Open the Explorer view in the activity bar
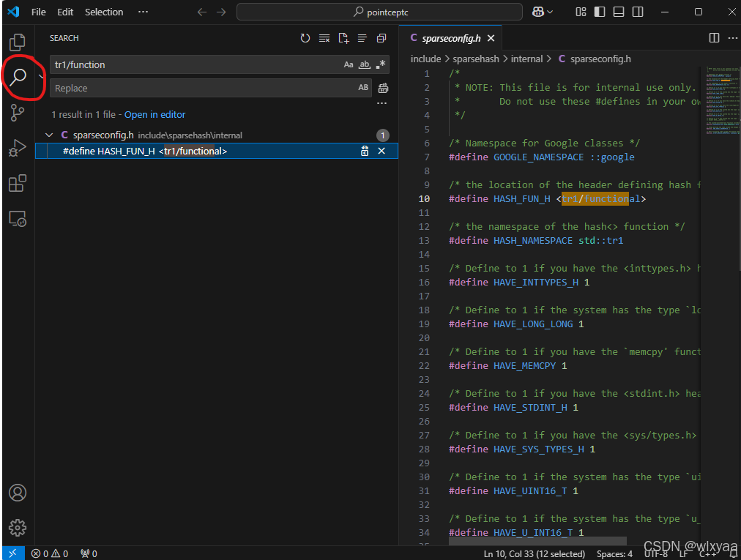The width and height of the screenshot is (741, 560). coord(17,42)
